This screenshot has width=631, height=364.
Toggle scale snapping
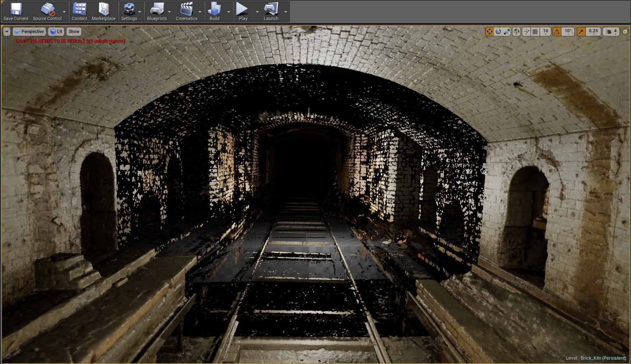coord(581,32)
